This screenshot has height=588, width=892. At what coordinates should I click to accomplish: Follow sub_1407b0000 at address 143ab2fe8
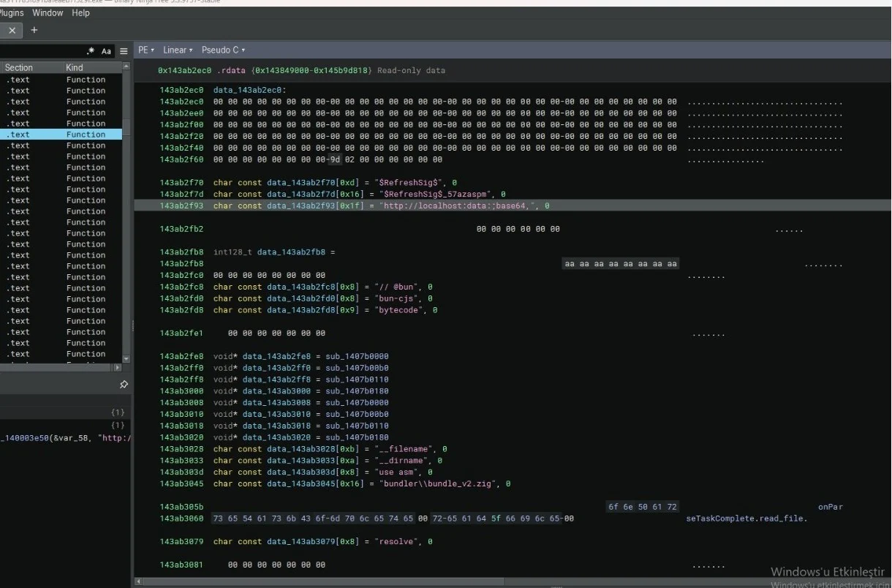click(358, 356)
